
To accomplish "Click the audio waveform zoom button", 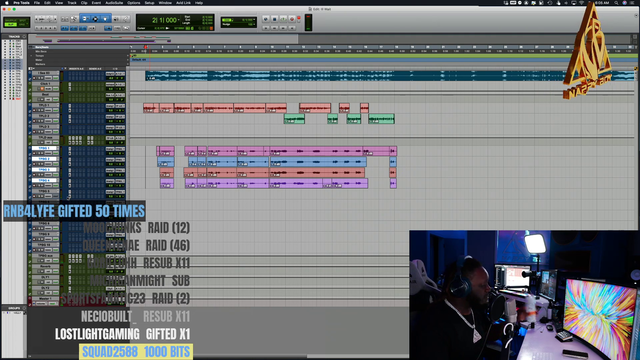I will click(42, 19).
